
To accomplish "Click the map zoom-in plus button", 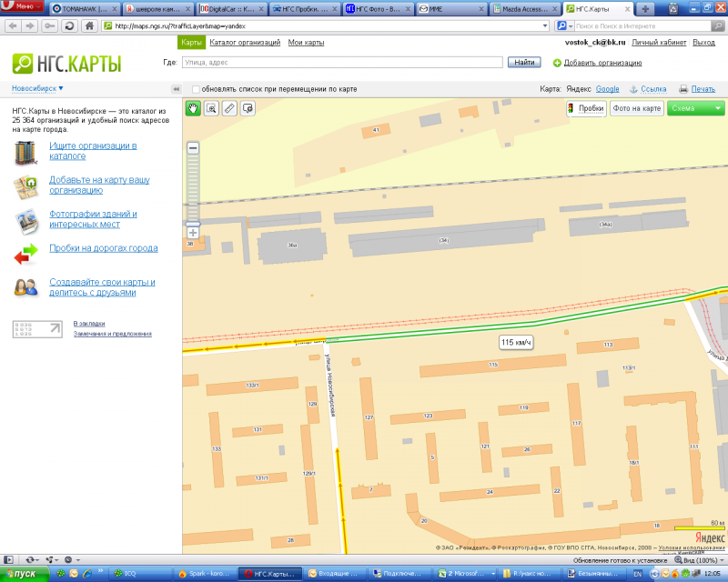I will (193, 233).
